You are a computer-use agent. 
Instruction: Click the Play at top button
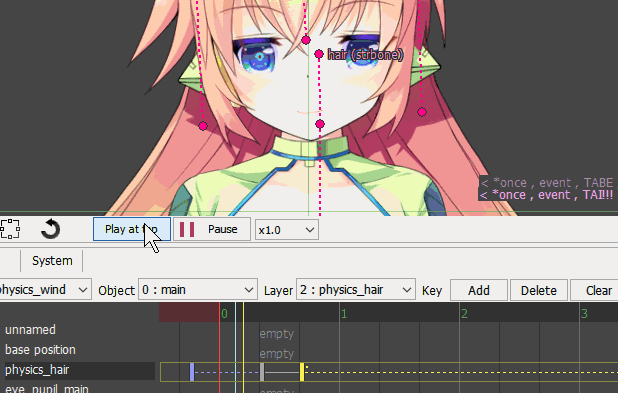coord(132,229)
